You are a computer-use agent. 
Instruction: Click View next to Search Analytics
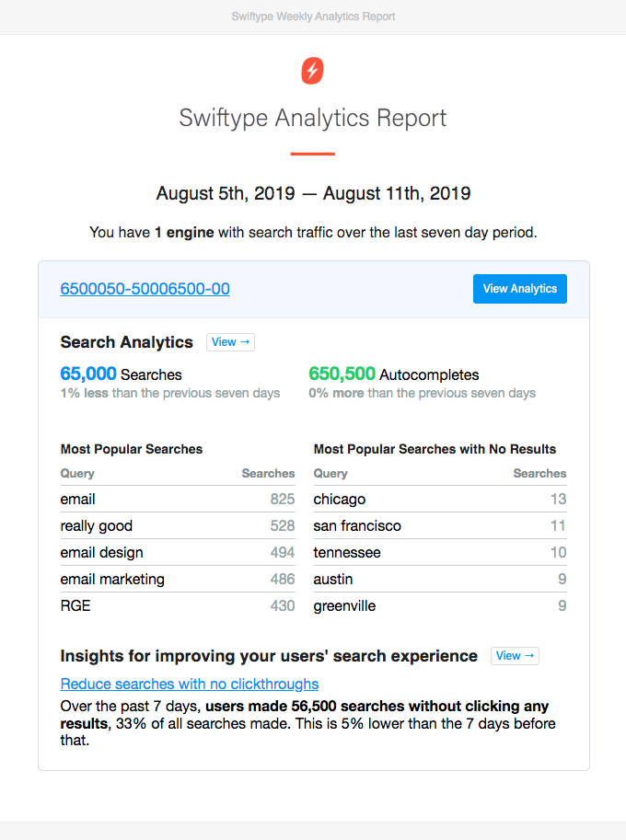pyautogui.click(x=230, y=342)
